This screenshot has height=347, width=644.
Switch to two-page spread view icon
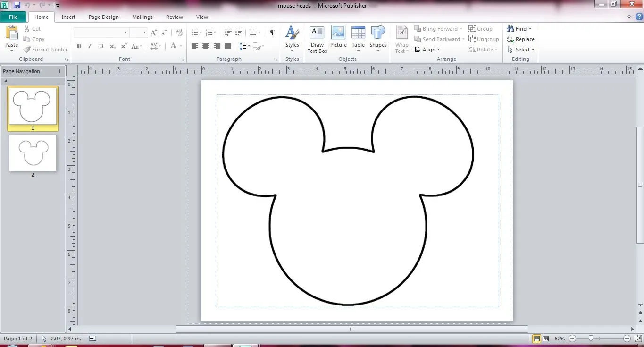point(545,339)
